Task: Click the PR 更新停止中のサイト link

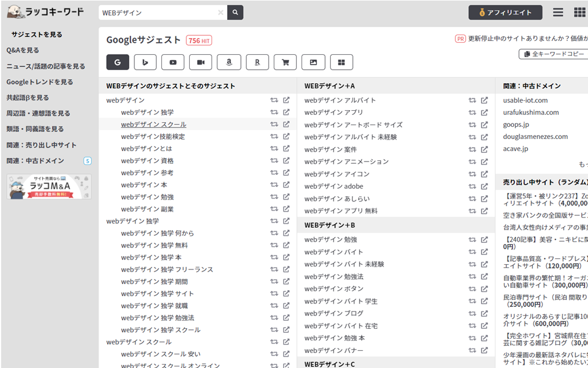Action: (x=522, y=39)
